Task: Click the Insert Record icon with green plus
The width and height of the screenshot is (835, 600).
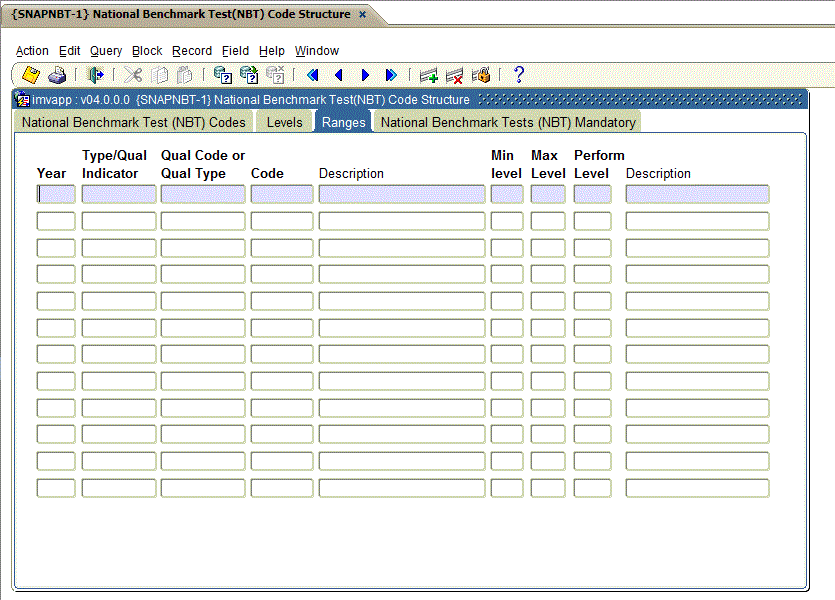Action: click(x=429, y=75)
